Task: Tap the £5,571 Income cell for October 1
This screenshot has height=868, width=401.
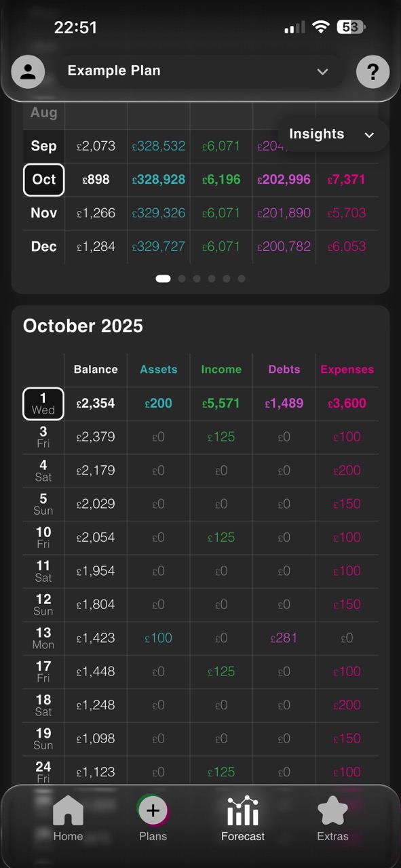Action: click(221, 403)
